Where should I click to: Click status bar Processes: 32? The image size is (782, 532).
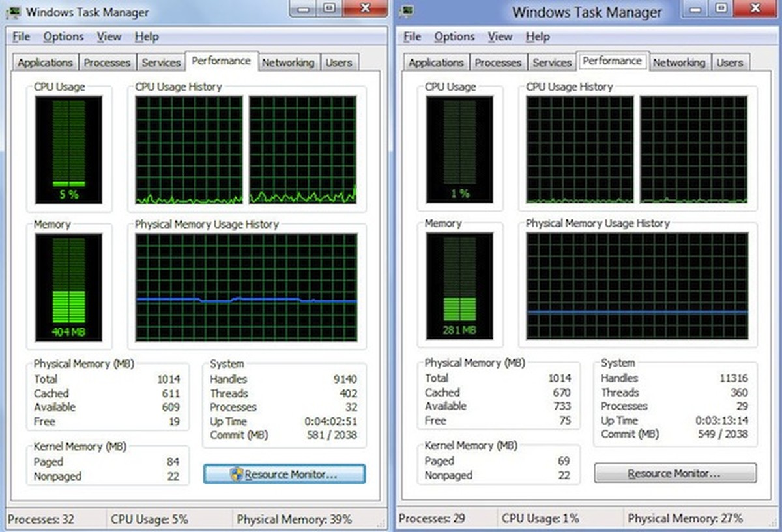tap(41, 519)
